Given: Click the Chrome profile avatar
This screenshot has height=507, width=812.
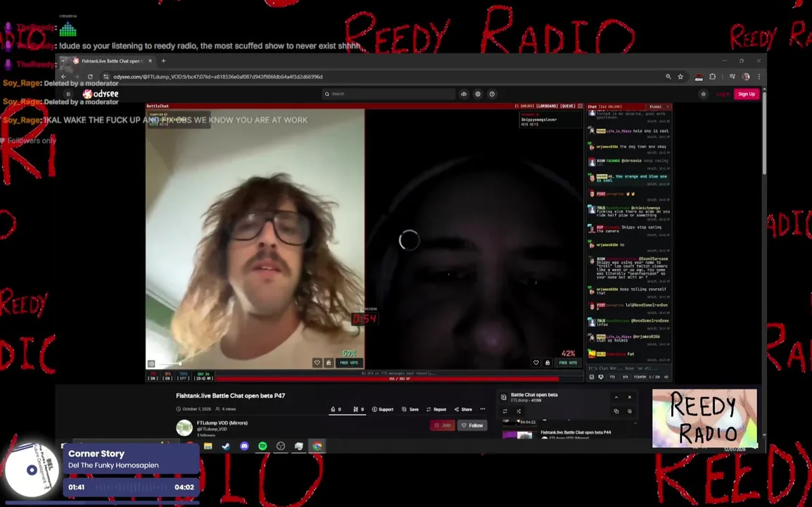Looking at the screenshot, I should 746,77.
